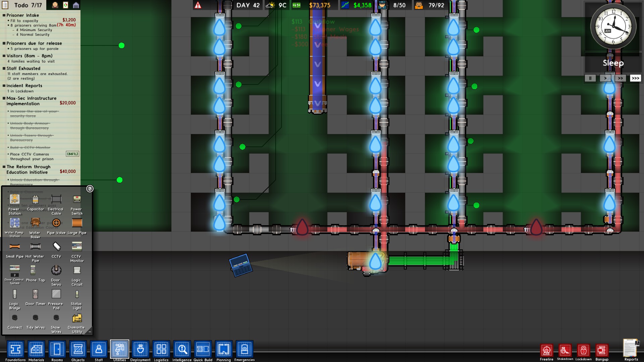Pause the game with the pause button

[590, 78]
